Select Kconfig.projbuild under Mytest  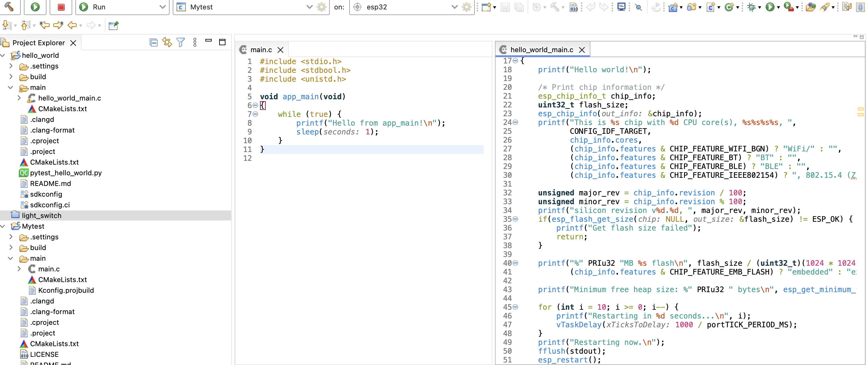(66, 290)
